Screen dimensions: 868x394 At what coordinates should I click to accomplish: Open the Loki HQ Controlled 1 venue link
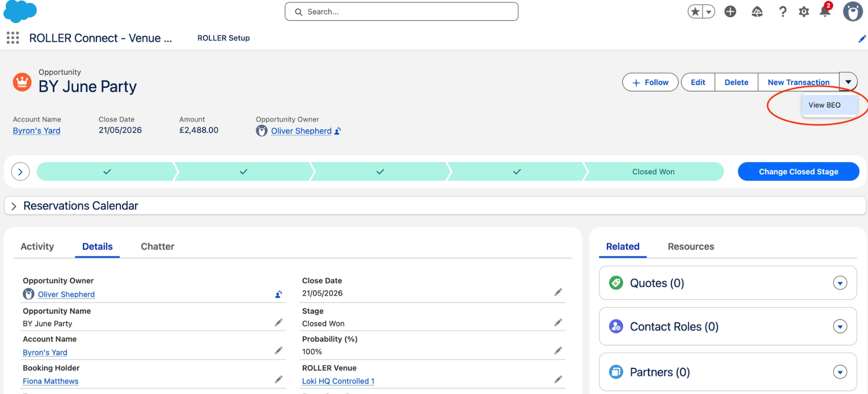click(338, 381)
